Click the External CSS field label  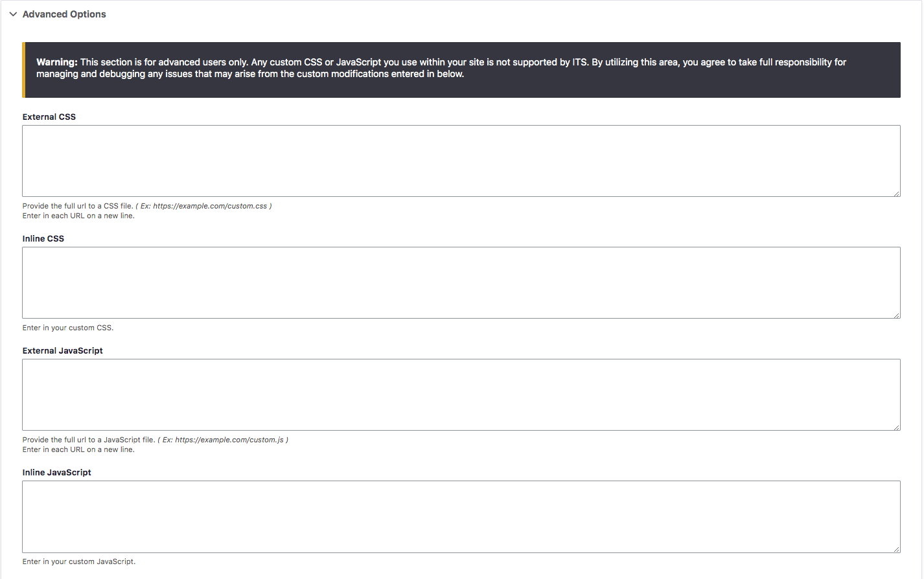[x=49, y=117]
